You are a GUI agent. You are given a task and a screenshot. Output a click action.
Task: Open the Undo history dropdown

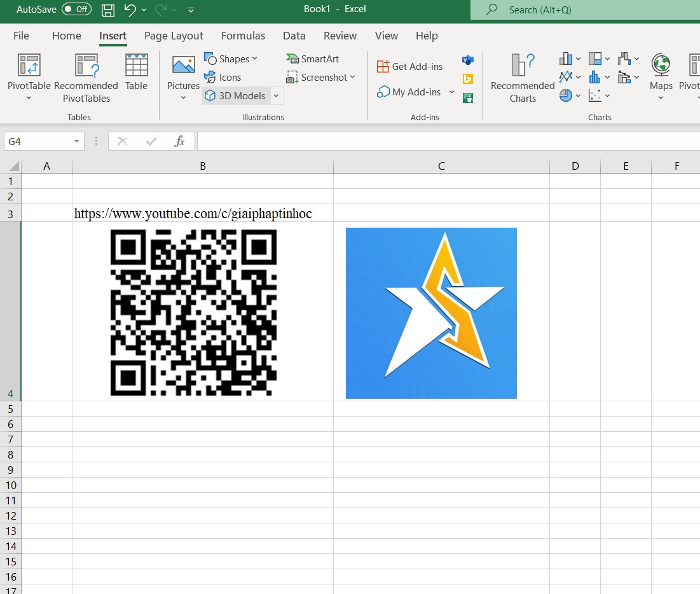tap(144, 10)
